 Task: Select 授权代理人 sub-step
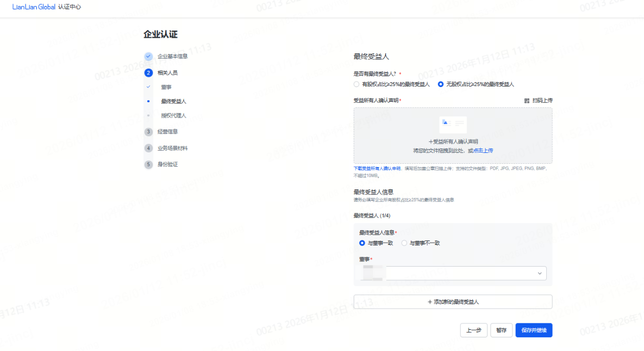coord(173,115)
